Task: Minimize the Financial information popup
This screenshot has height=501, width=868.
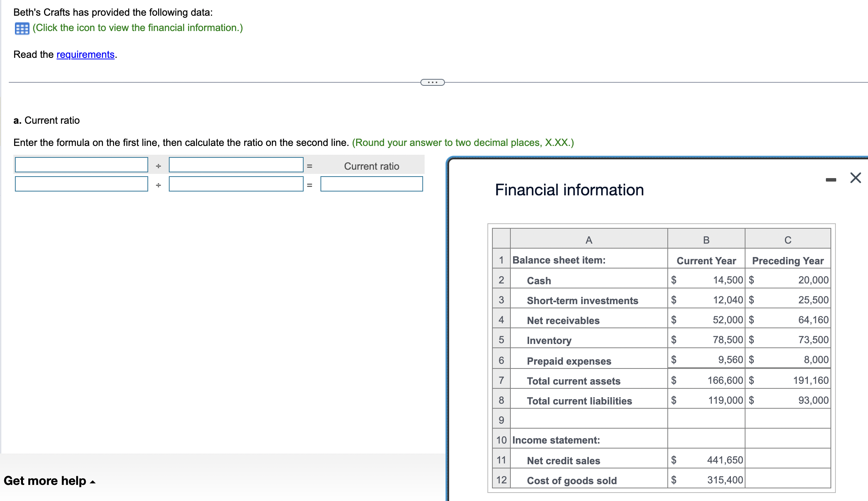Action: pos(830,180)
